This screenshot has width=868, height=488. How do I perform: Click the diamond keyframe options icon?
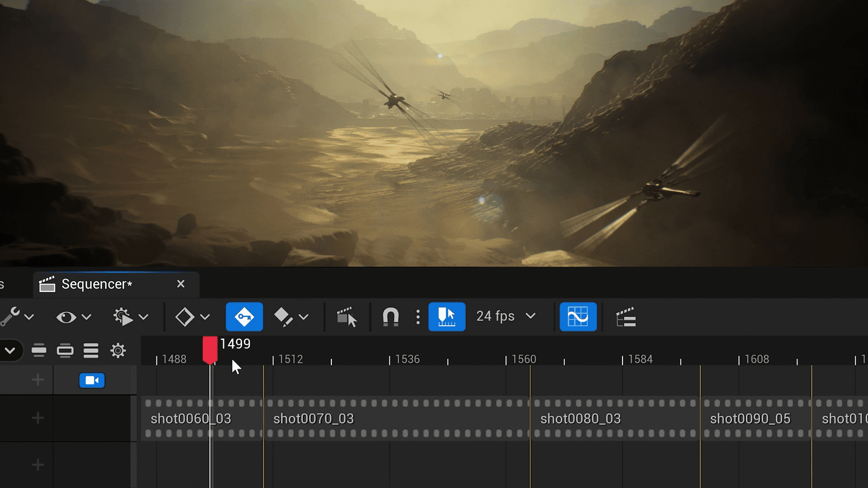(x=184, y=317)
